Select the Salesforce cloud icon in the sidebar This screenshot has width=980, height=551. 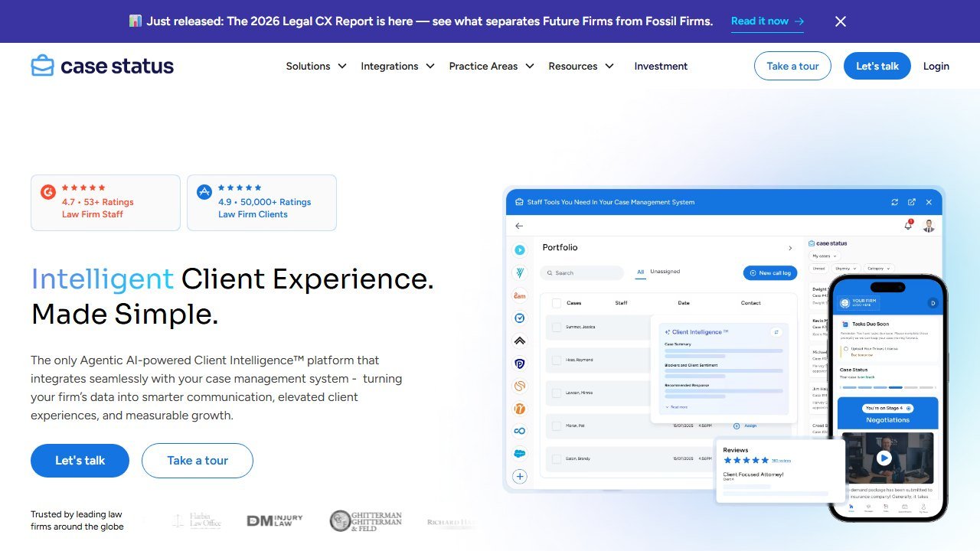click(x=520, y=454)
